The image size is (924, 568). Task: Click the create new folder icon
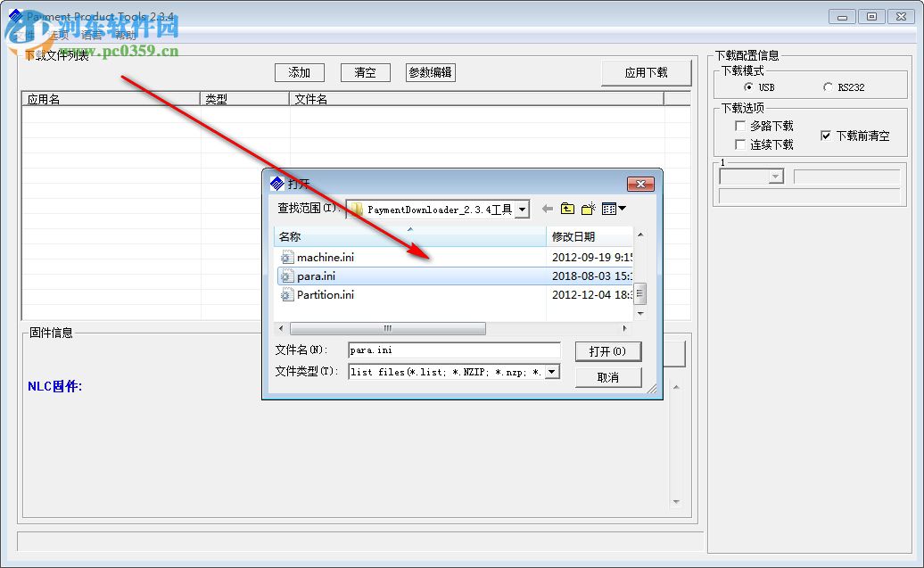pyautogui.click(x=588, y=209)
